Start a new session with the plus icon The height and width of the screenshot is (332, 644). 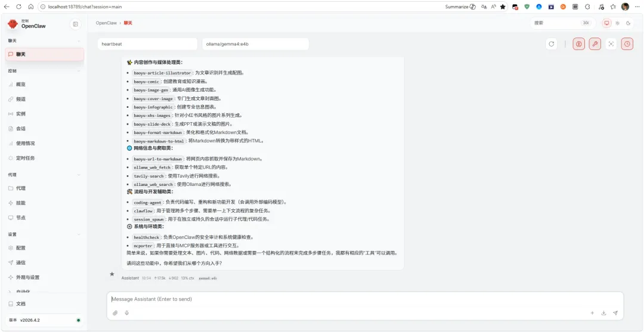click(592, 313)
